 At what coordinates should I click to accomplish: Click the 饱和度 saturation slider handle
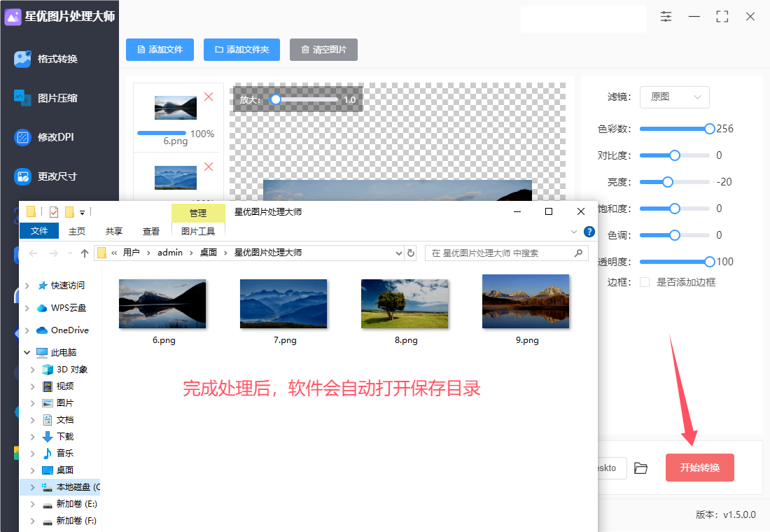tap(675, 209)
